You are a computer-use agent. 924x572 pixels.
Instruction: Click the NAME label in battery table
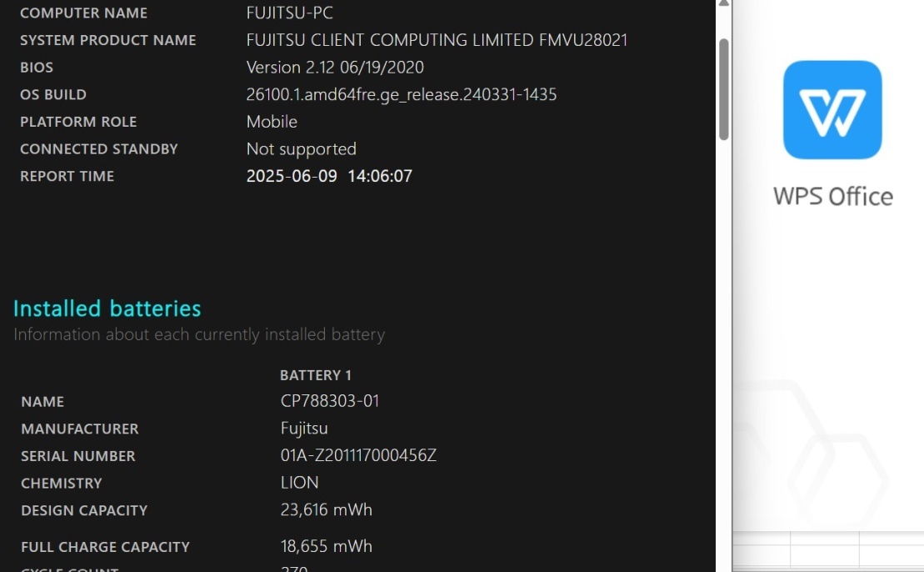click(x=42, y=402)
